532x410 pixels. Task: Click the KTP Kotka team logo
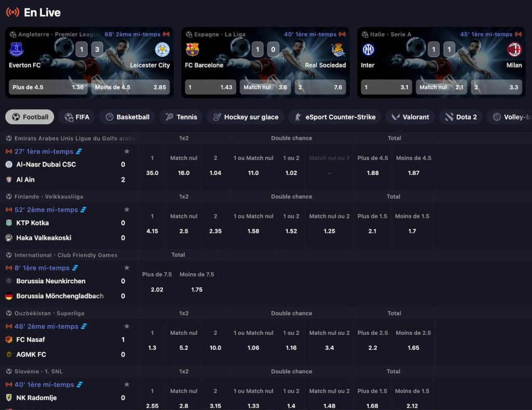pyautogui.click(x=9, y=223)
